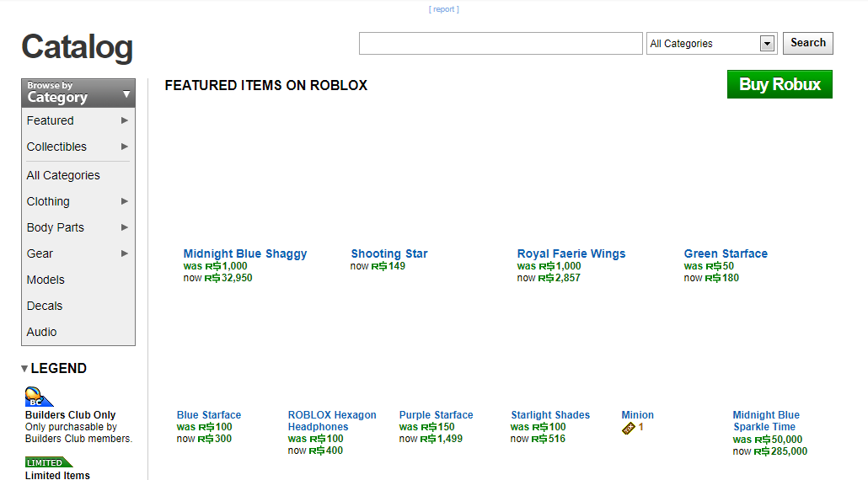Screen dimensions: 868x480
Task: Open the Green Starface item
Action: pos(726,253)
